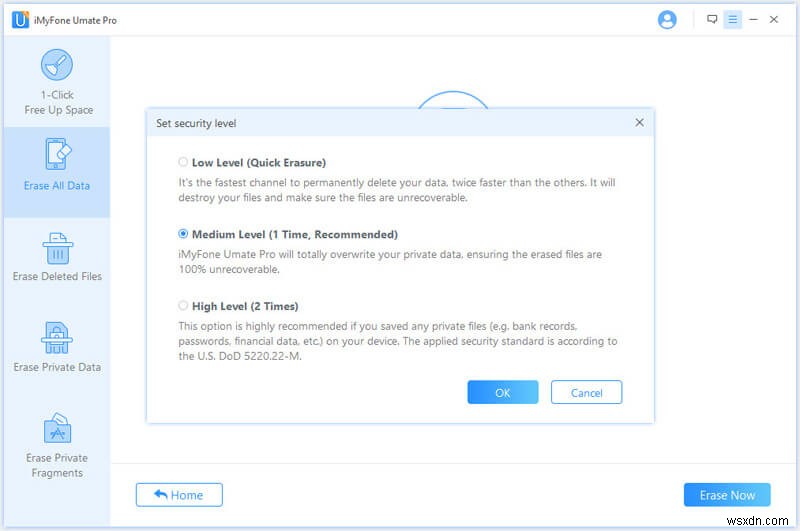Go back with the Home button
This screenshot has height=531, width=800.
tap(179, 495)
